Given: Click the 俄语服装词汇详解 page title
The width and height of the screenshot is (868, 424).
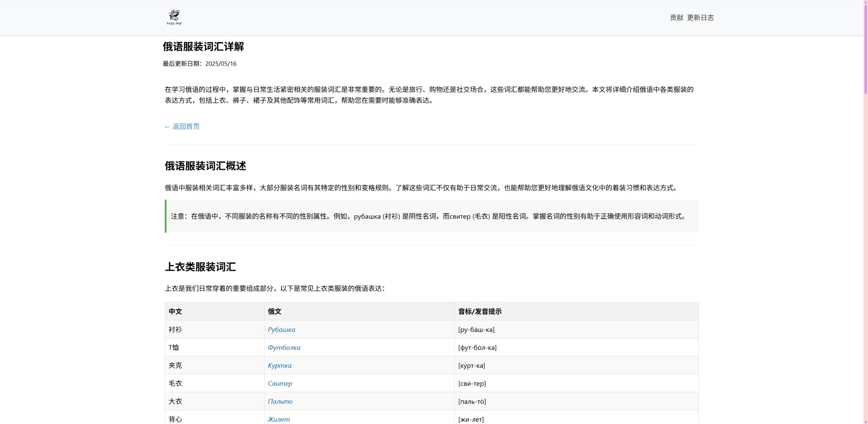Looking at the screenshot, I should (203, 47).
